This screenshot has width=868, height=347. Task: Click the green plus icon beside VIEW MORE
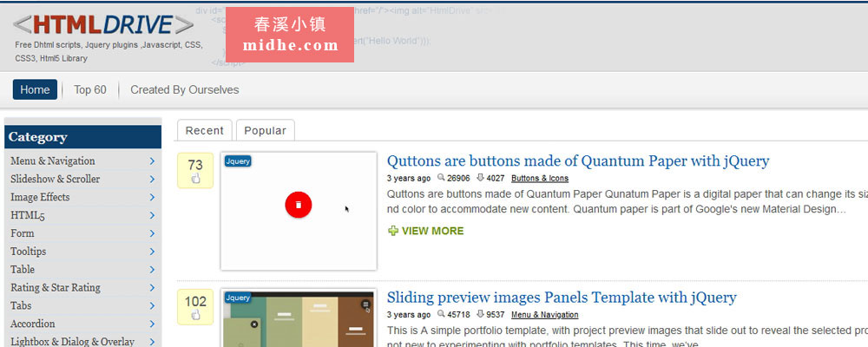(393, 231)
